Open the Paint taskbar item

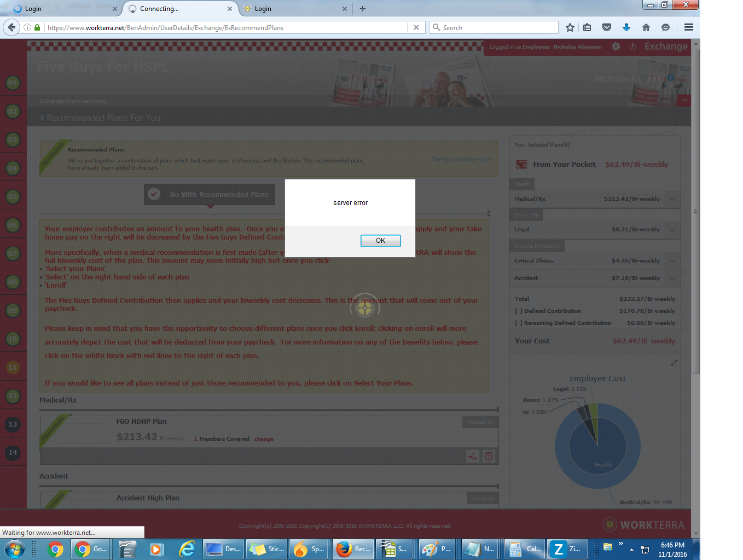pos(437,549)
